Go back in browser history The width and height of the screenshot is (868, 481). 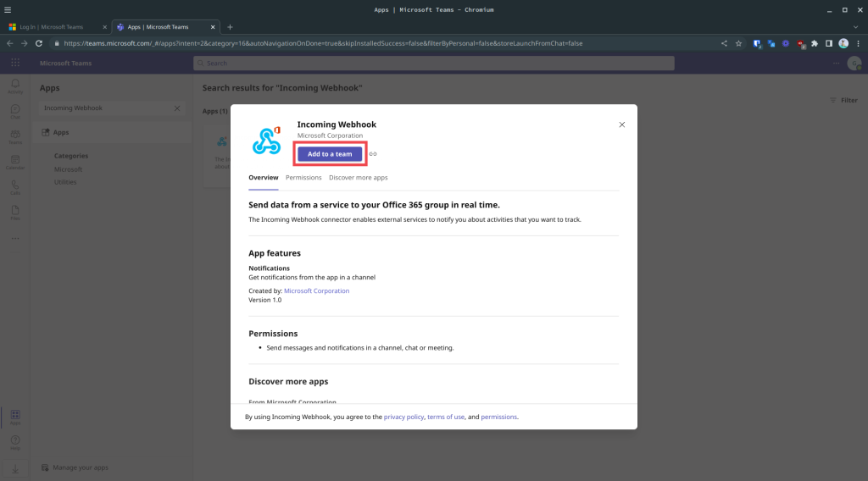click(10, 43)
